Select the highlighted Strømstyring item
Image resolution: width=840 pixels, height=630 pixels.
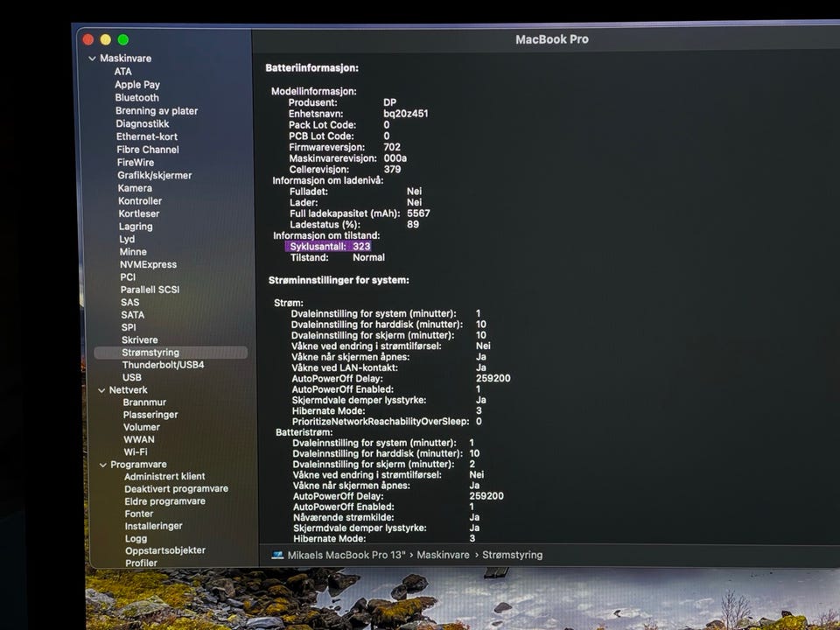(171, 353)
